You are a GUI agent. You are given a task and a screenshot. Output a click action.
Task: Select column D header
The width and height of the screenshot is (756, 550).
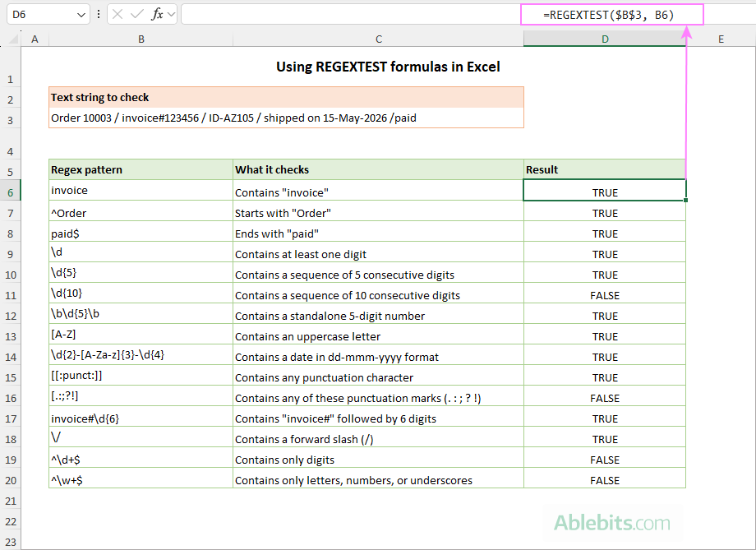tap(605, 39)
